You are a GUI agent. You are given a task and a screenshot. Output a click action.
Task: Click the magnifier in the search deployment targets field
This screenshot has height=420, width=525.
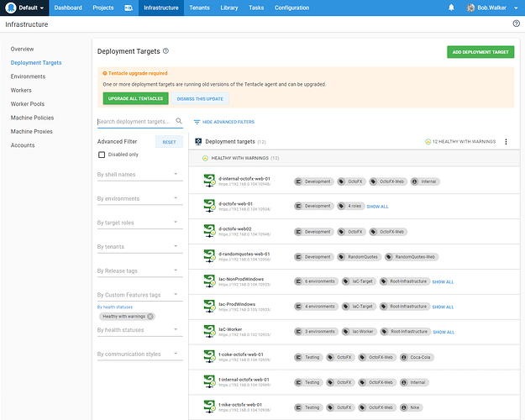click(179, 121)
